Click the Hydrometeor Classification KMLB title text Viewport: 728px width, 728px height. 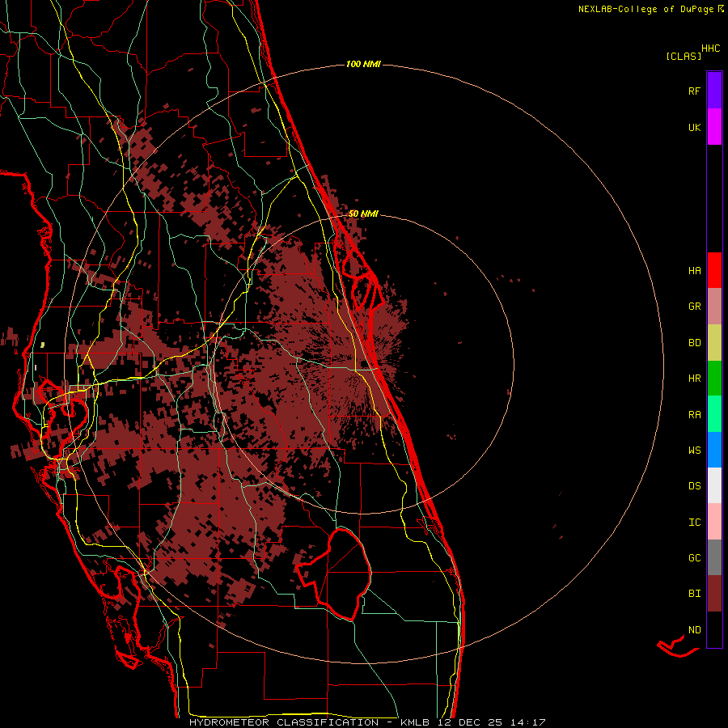tap(366, 722)
